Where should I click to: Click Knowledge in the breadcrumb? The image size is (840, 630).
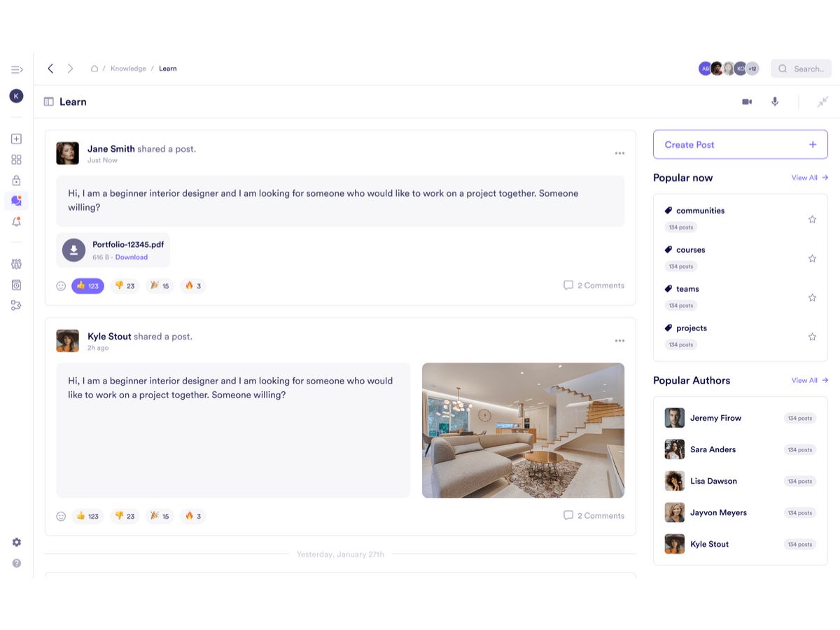click(x=128, y=69)
